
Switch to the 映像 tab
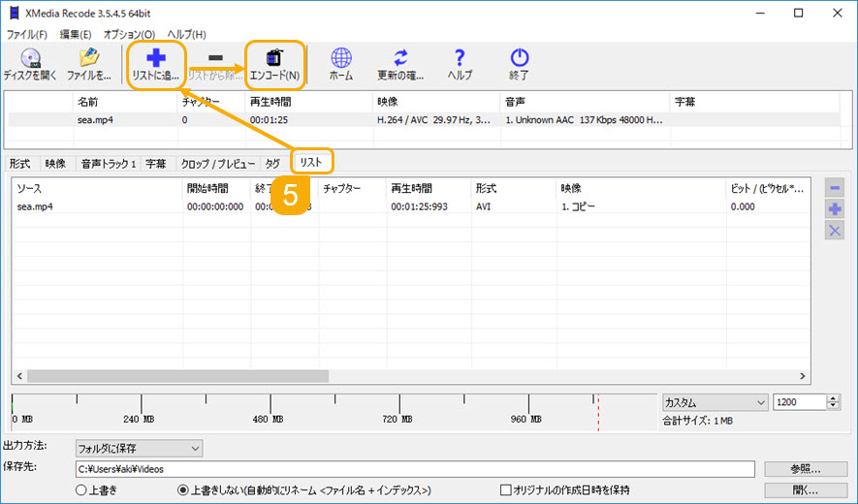click(55, 163)
